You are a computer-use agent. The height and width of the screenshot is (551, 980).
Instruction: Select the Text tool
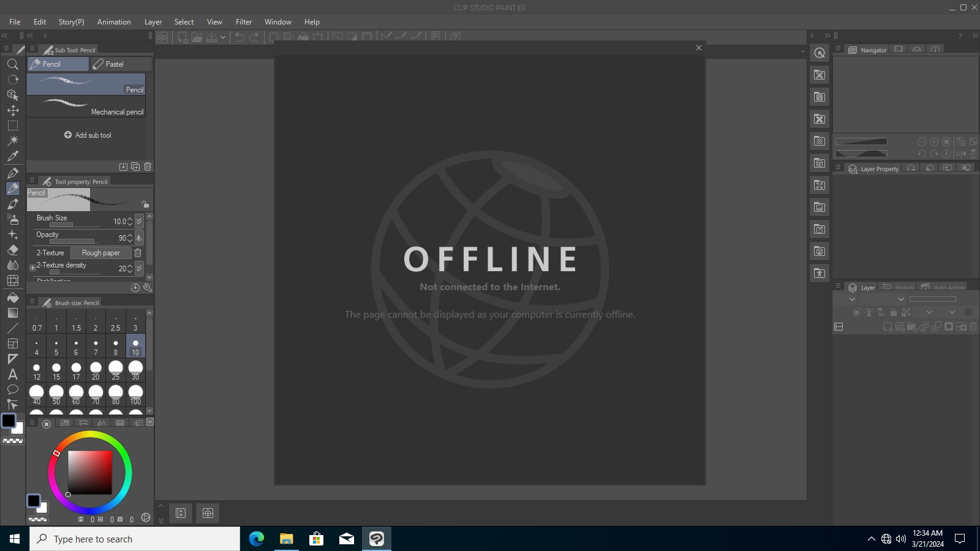[13, 375]
